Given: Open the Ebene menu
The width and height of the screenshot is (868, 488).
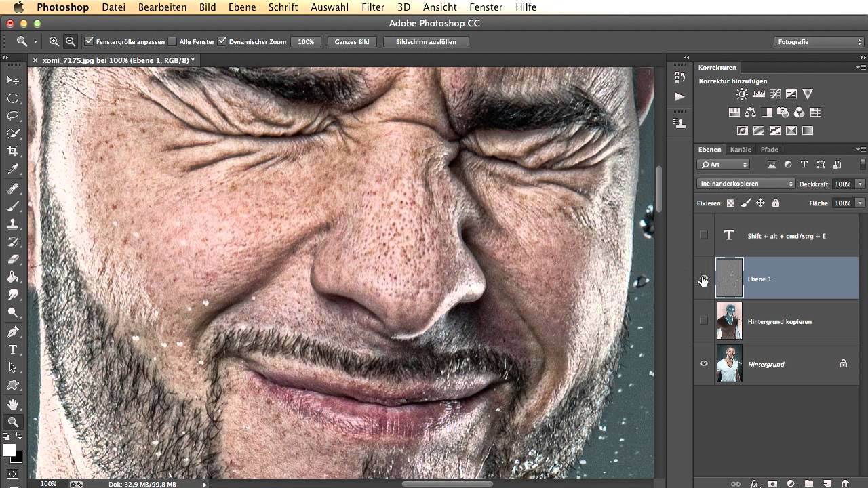Looking at the screenshot, I should point(242,7).
